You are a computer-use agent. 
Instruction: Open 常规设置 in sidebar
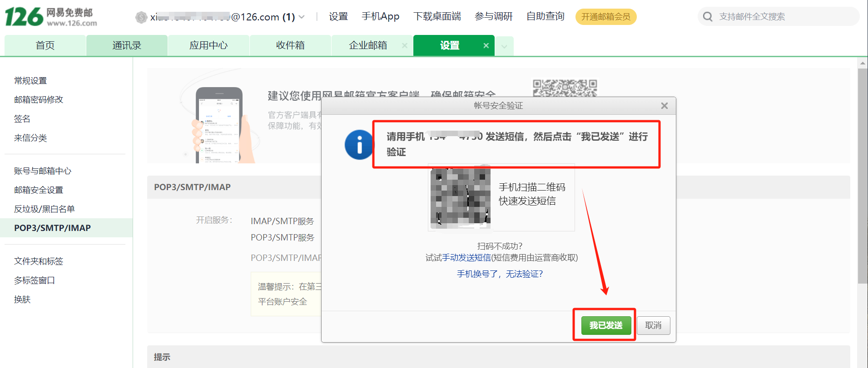tap(30, 81)
